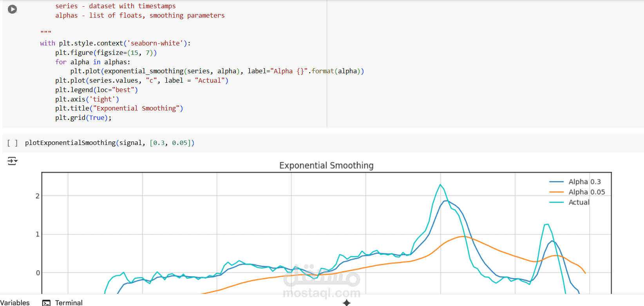644x306 pixels.
Task: Click the cyan Actual legend line
Action: 556,202
